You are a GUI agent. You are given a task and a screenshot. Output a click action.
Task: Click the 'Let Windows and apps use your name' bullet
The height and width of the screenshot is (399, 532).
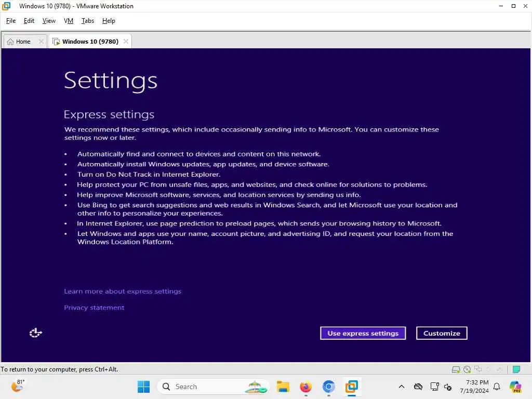[x=265, y=237]
